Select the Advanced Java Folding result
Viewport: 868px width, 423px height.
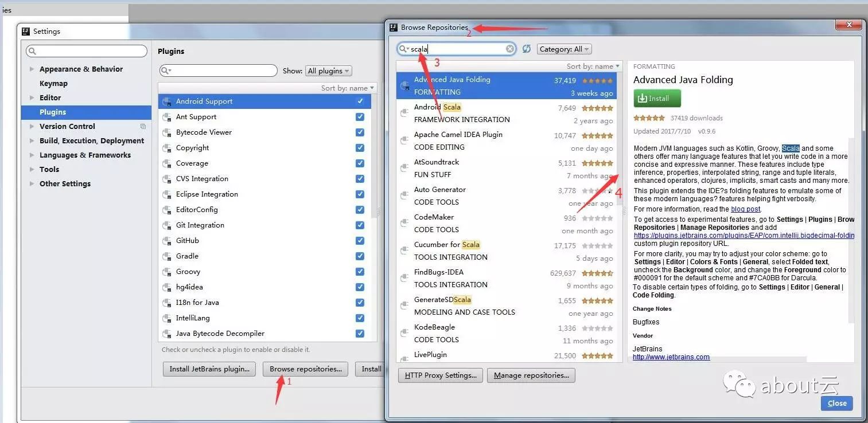coord(507,86)
